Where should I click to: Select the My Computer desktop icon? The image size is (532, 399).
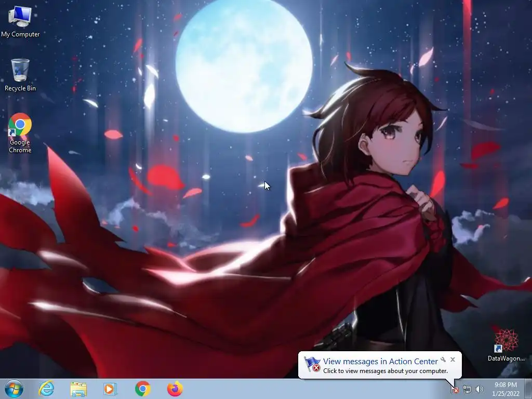point(20,22)
